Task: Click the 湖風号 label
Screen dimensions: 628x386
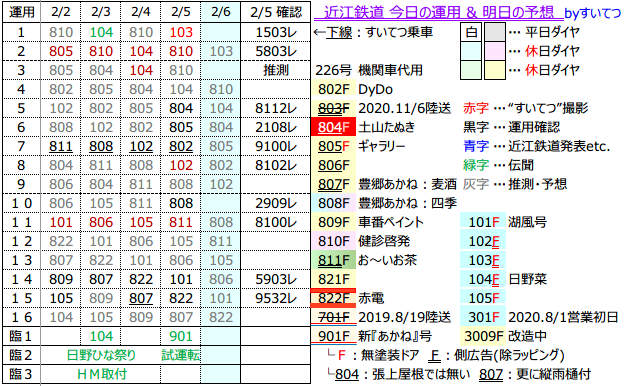Action: (527, 222)
